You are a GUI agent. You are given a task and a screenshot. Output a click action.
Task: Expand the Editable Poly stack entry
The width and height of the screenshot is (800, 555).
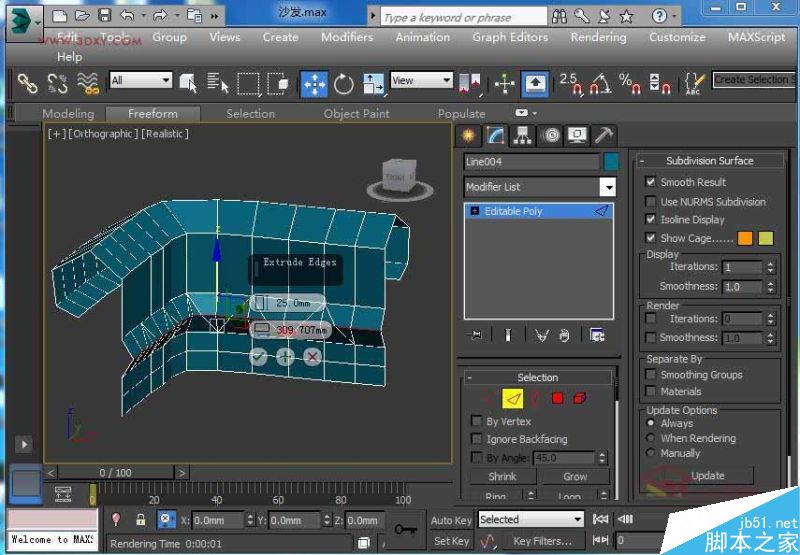click(474, 211)
